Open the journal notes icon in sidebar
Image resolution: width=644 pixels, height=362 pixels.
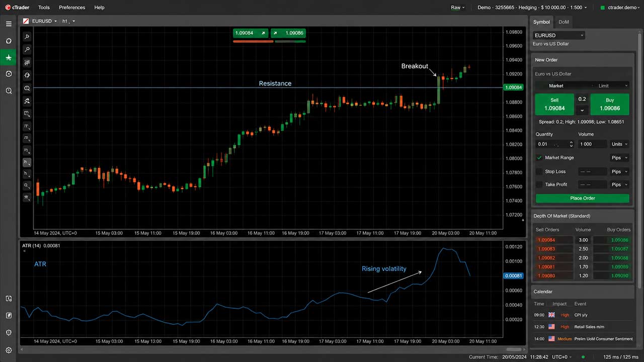pos(9,315)
